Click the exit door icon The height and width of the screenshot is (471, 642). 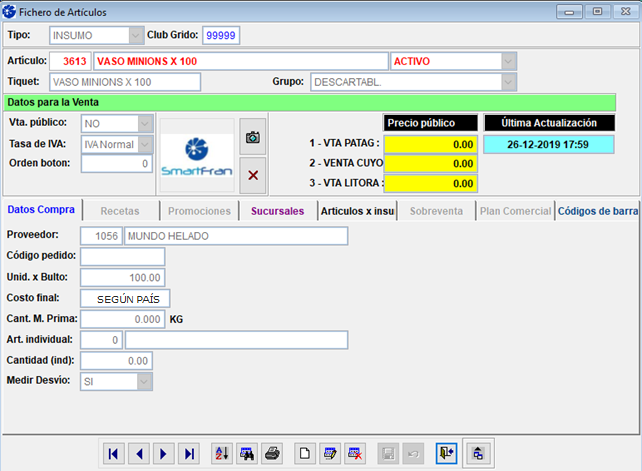coord(446,454)
